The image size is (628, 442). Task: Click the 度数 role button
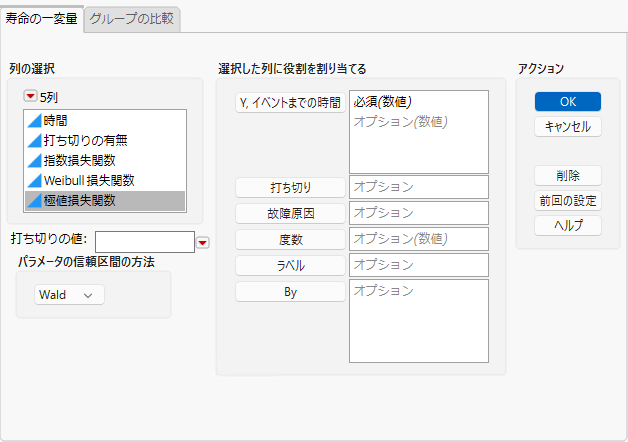point(290,240)
